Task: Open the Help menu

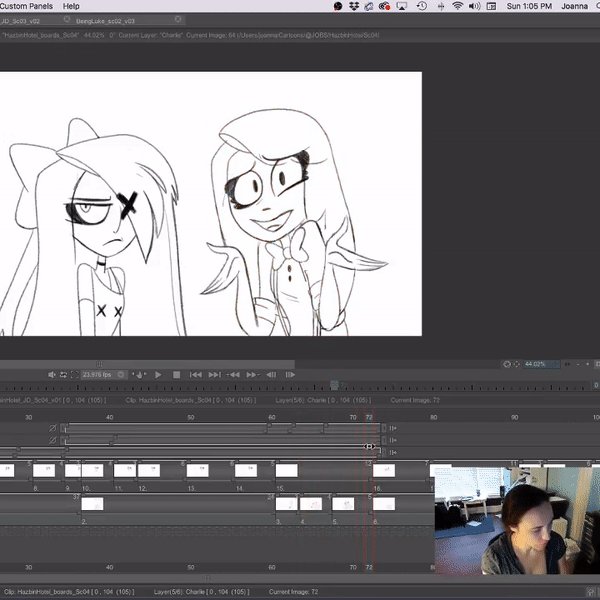Action: pos(71,6)
